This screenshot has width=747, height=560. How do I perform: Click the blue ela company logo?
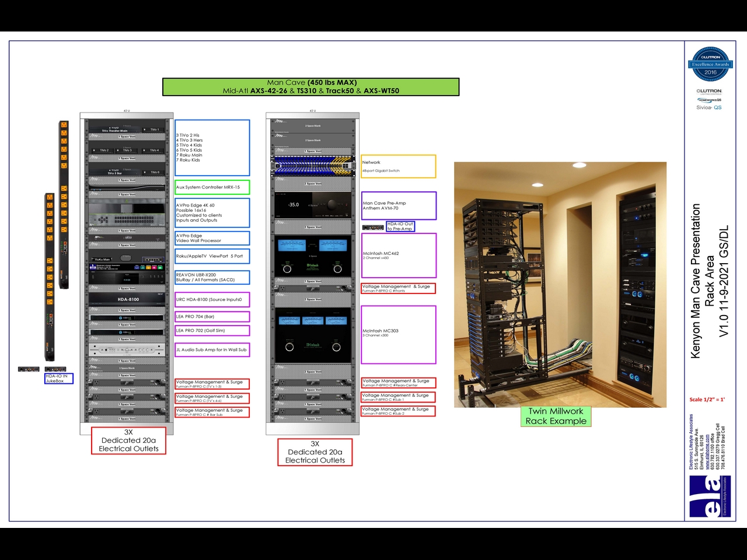(x=710, y=496)
